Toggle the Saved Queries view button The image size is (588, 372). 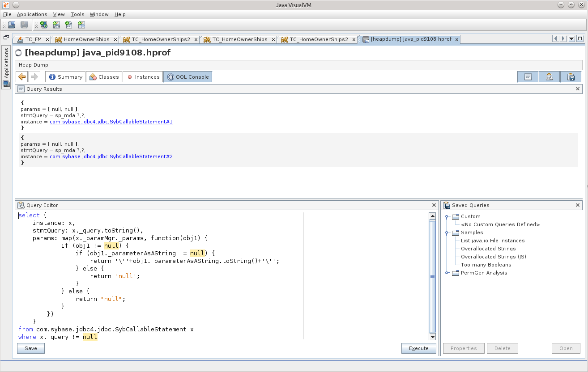coord(571,77)
